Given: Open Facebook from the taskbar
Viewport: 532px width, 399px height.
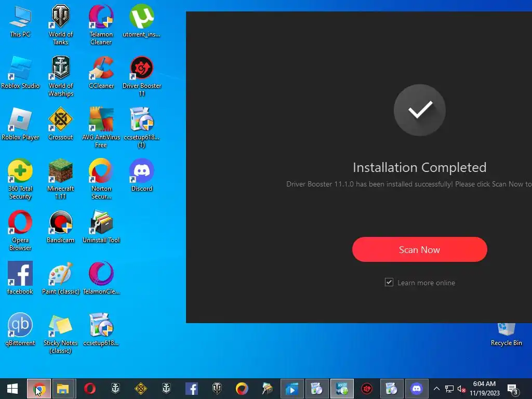Looking at the screenshot, I should tap(191, 389).
